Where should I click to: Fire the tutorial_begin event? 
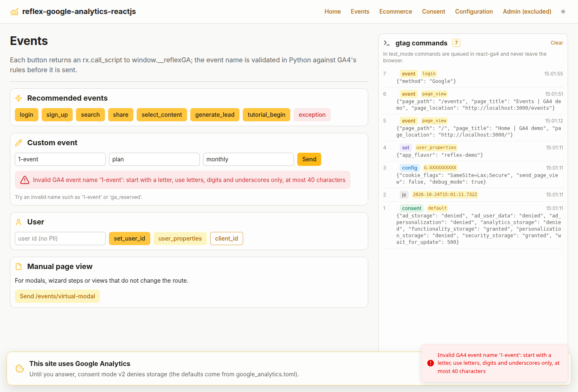[266, 115]
